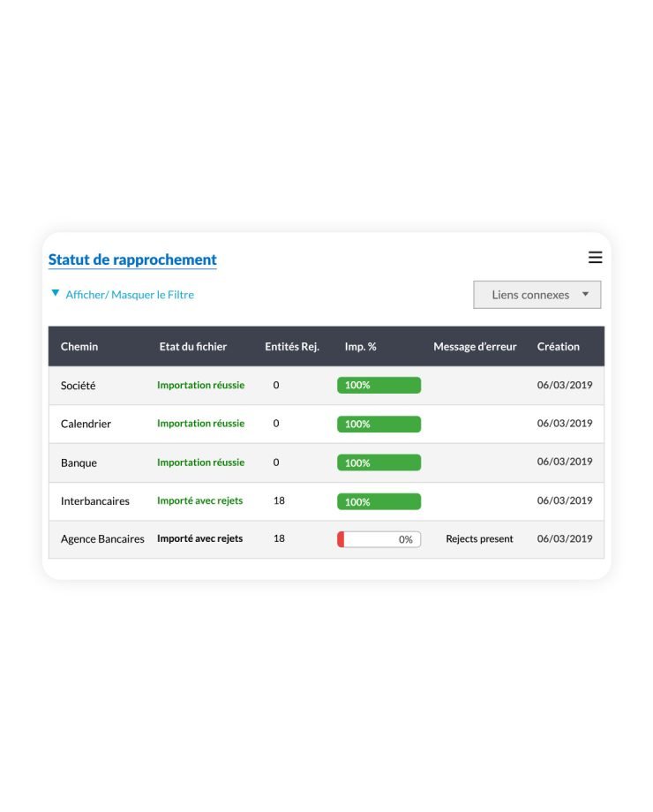The width and height of the screenshot is (653, 812).
Task: Open the Statut de rapprochement title link
Action: (x=132, y=259)
